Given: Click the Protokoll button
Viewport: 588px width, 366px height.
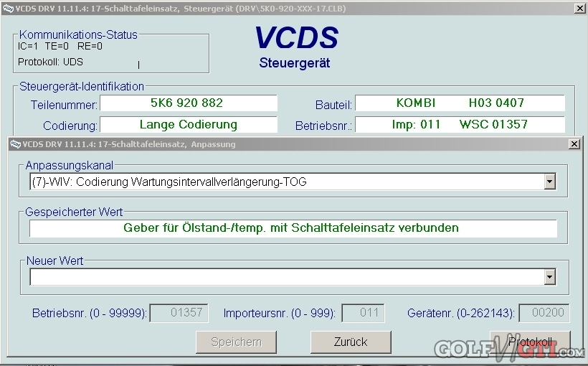Looking at the screenshot, I should [530, 342].
